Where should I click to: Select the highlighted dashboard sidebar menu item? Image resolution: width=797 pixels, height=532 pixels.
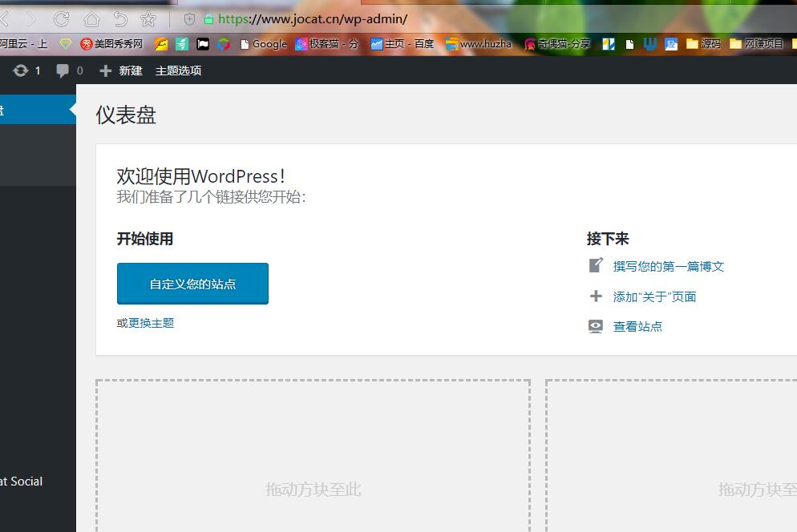tap(38, 109)
